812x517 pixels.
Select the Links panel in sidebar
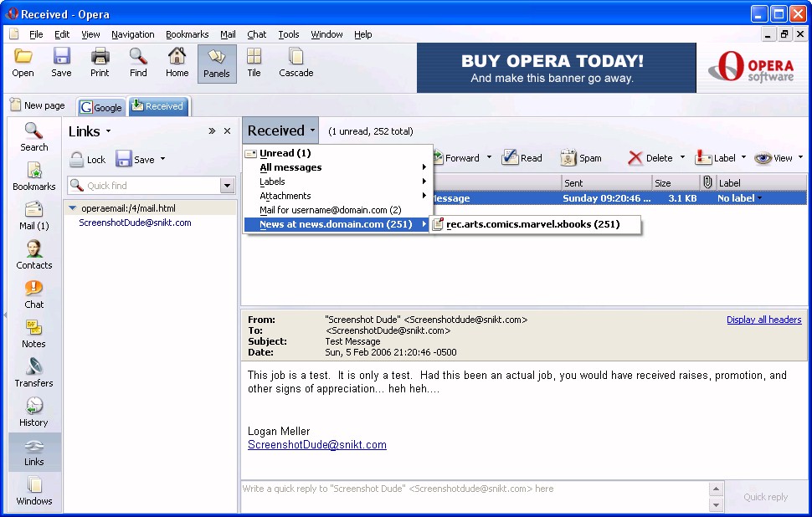[33, 453]
